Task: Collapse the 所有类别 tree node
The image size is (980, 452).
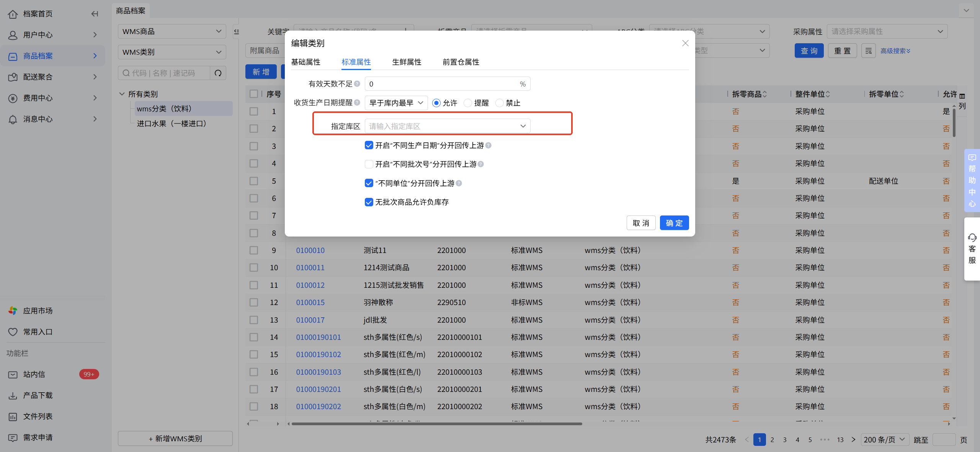Action: coord(122,94)
